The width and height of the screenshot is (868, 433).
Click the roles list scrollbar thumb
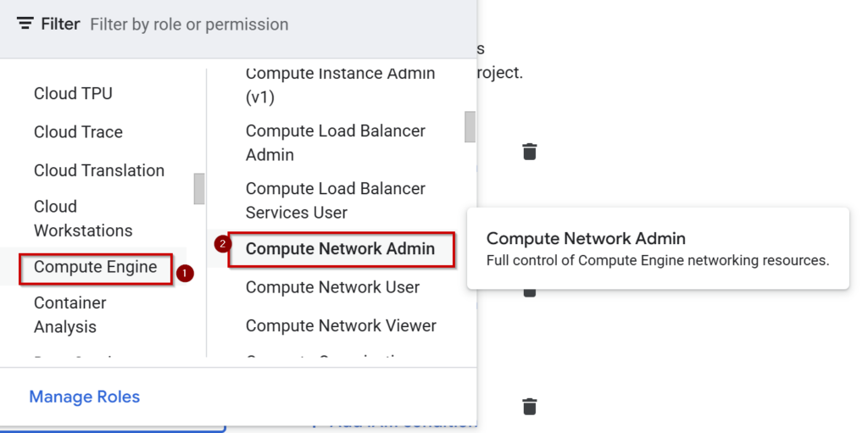470,127
